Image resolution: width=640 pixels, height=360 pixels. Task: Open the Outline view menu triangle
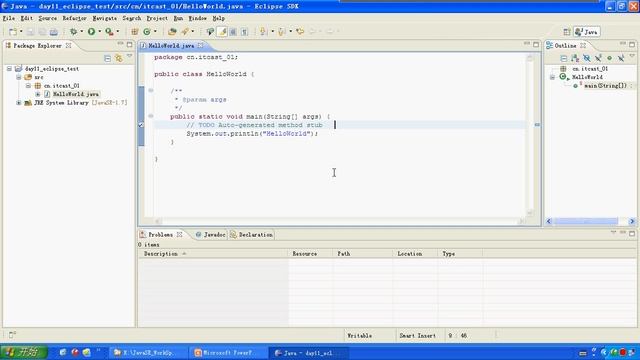632,56
